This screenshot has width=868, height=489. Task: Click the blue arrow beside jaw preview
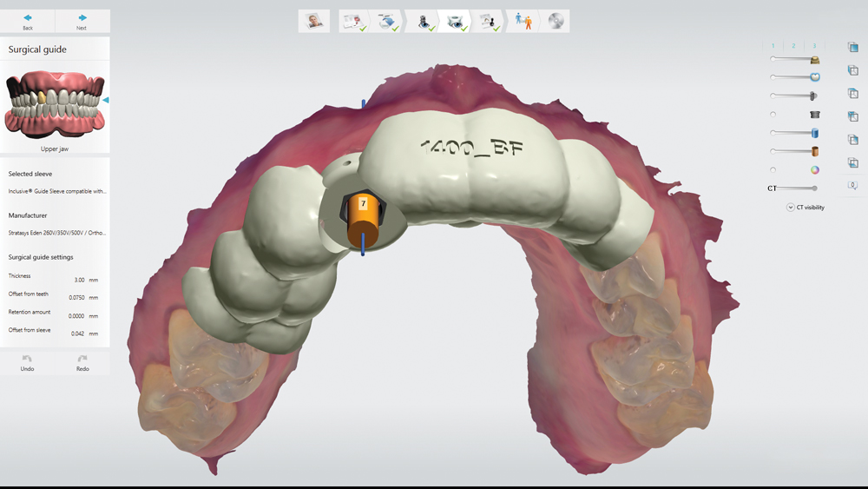coord(106,100)
